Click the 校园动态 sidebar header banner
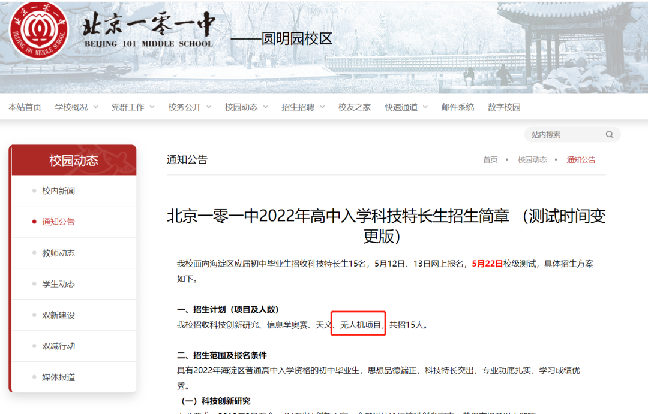 tap(73, 160)
